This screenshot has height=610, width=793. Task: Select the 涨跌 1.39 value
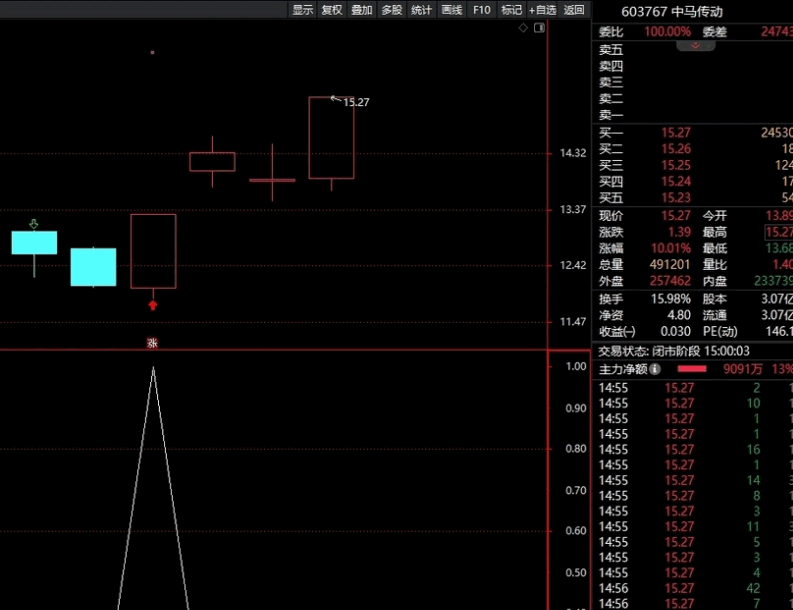pyautogui.click(x=679, y=232)
